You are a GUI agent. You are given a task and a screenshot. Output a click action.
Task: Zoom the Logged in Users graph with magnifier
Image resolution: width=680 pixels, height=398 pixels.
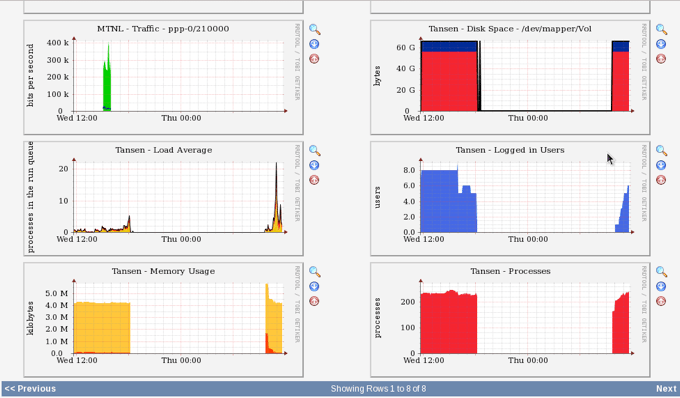click(x=661, y=151)
